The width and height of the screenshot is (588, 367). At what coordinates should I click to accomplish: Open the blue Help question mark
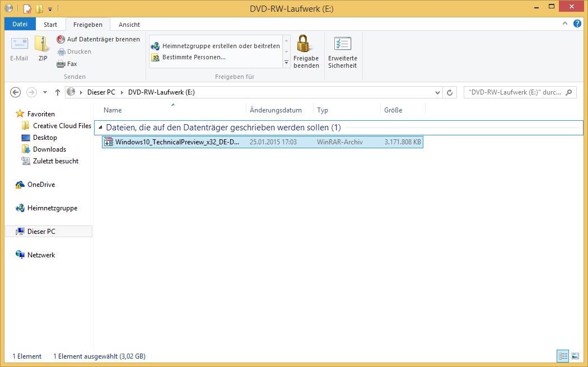click(577, 23)
